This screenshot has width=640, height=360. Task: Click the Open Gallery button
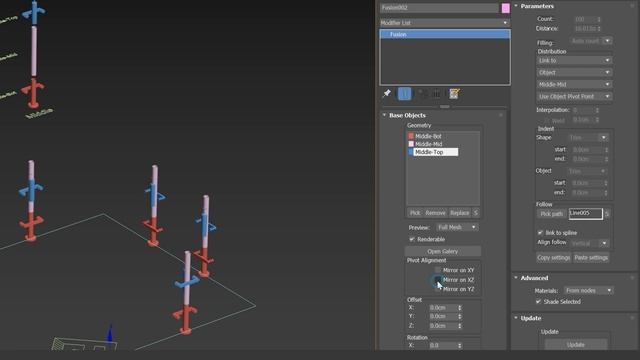click(442, 251)
